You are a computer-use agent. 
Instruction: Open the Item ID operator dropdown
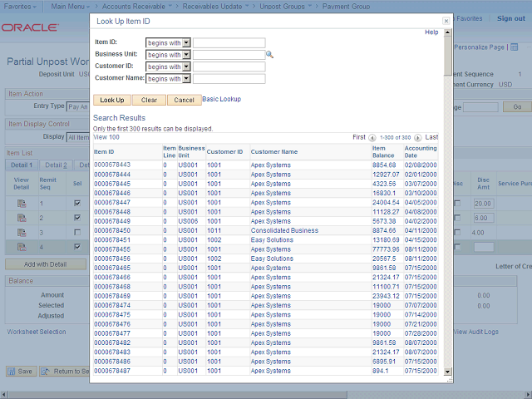click(x=185, y=43)
